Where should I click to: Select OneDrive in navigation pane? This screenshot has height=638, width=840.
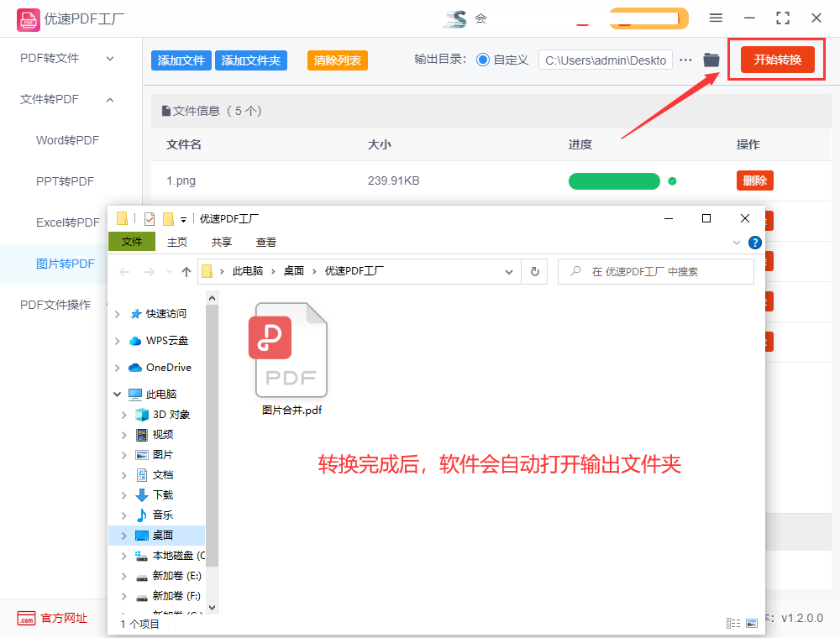click(x=168, y=367)
